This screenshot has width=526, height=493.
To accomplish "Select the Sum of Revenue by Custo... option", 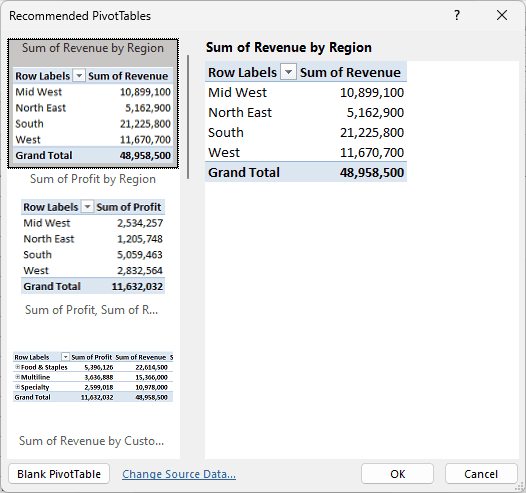I will click(x=92, y=441).
